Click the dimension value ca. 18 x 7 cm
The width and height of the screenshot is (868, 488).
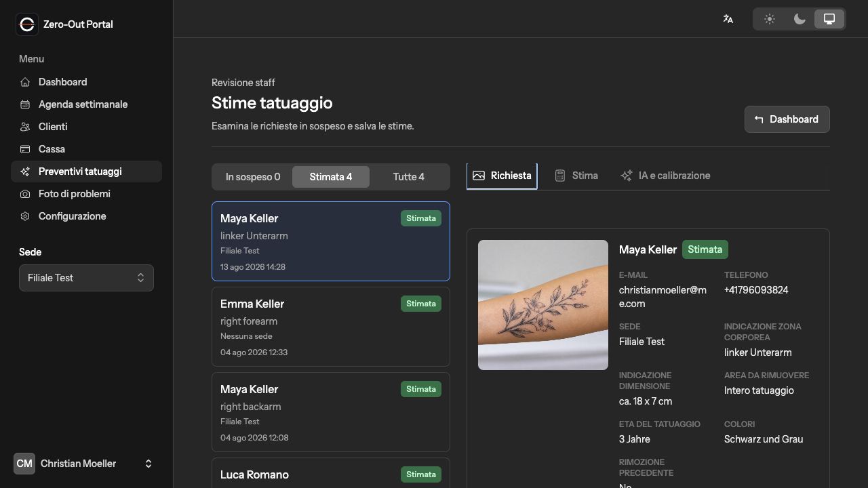[646, 401]
